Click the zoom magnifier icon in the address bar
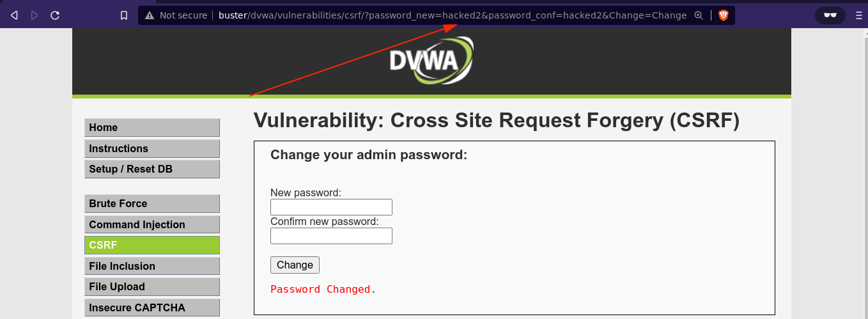The image size is (868, 319). (699, 15)
